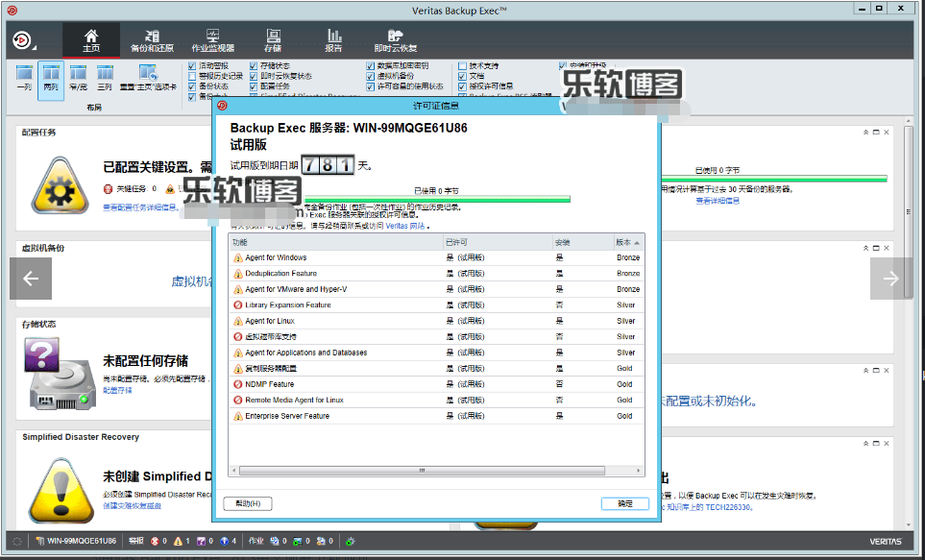The image size is (925, 560).
Task: Uncheck the 活动警报 checkbox
Action: (x=192, y=66)
